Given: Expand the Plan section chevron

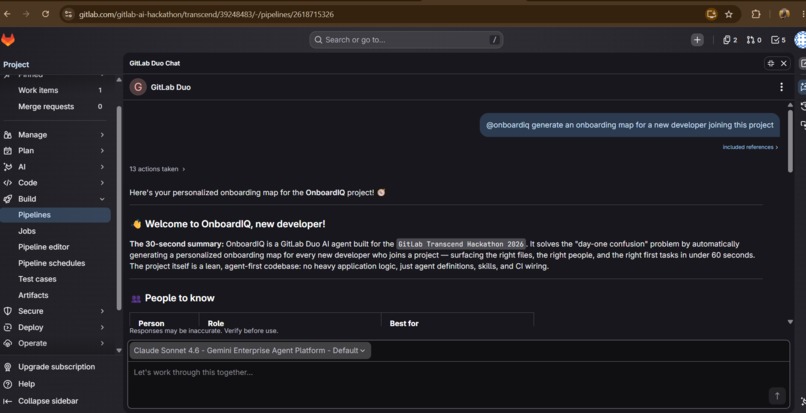Looking at the screenshot, I should [102, 151].
